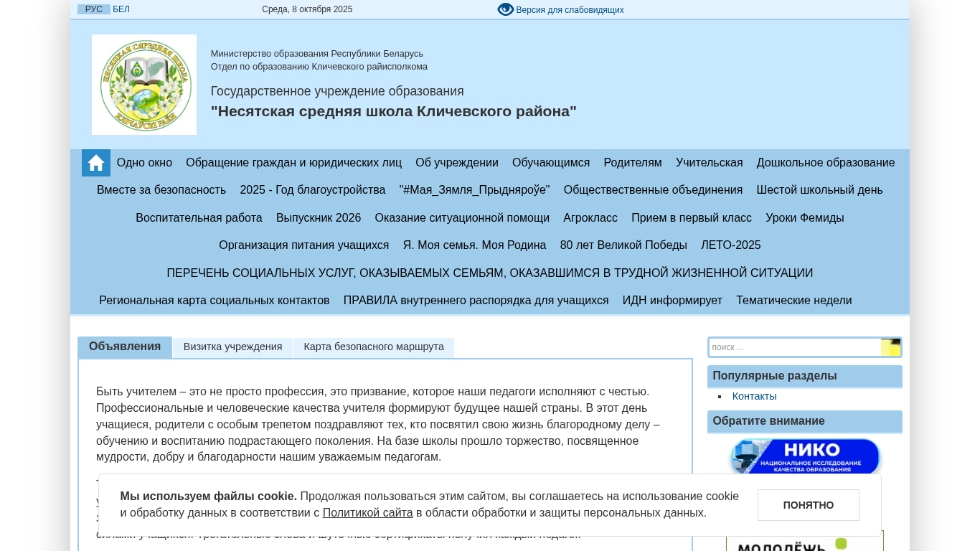Open Оказание ситуационной помощи page
The image size is (980, 551).
coord(462,218)
